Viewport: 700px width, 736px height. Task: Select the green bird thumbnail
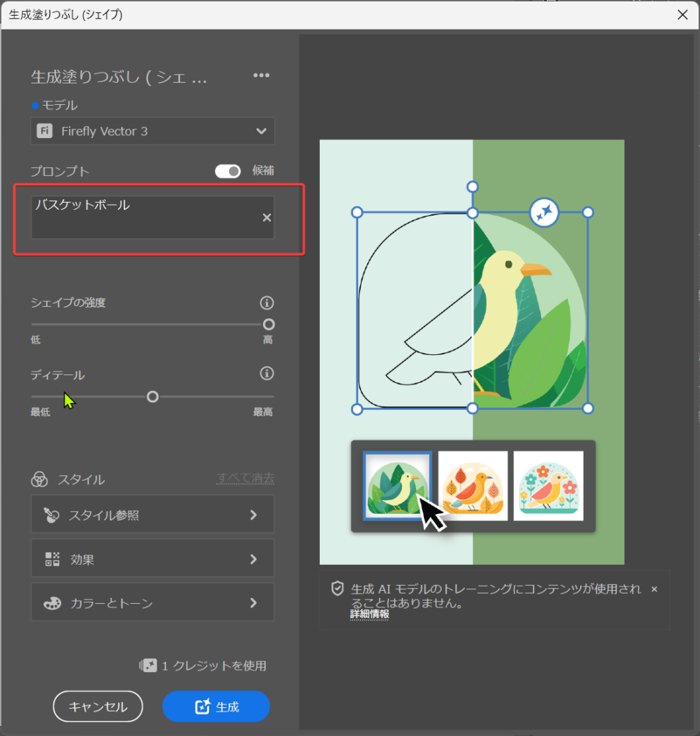[397, 486]
